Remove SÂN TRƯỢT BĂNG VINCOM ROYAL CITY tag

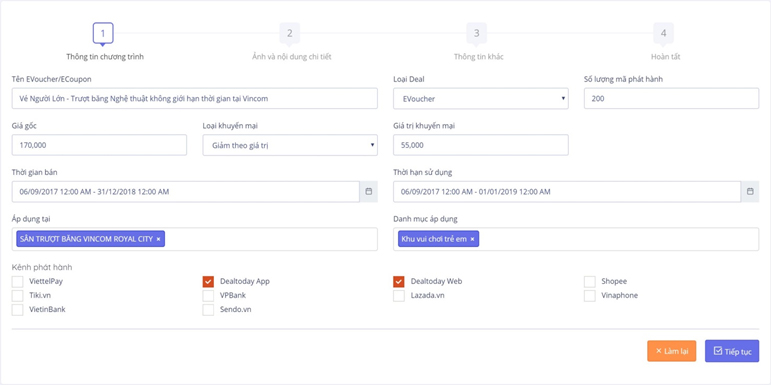158,239
